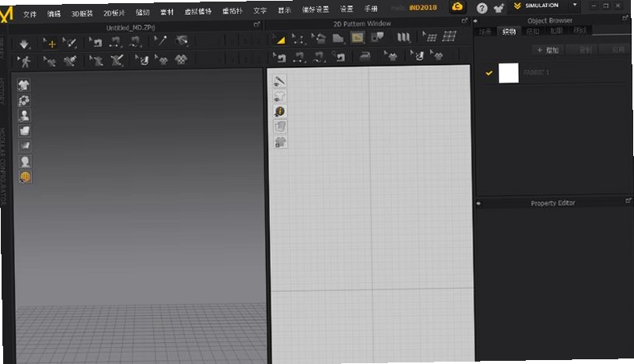Toggle the 2D pattern information icon
This screenshot has width=634, height=364.
pyautogui.click(x=279, y=111)
